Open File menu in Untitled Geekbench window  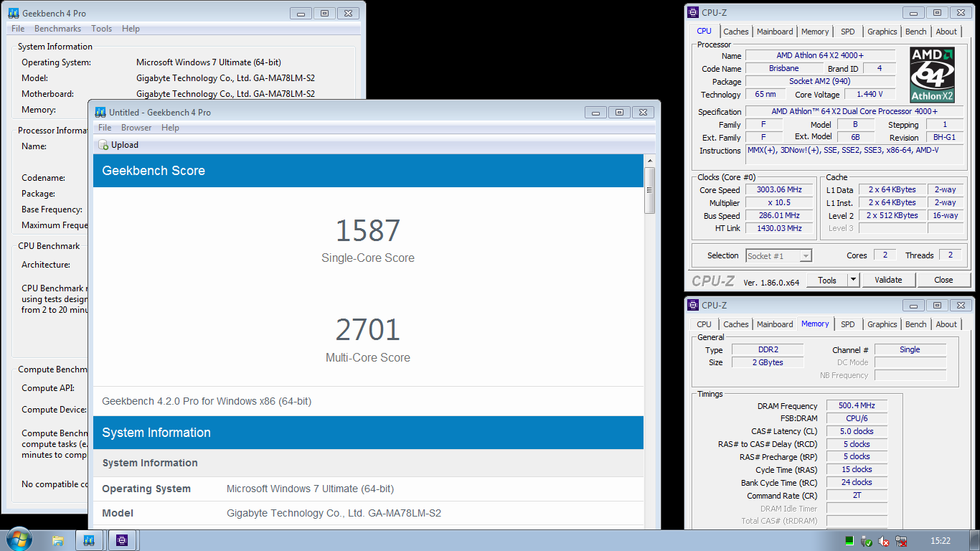click(x=105, y=128)
